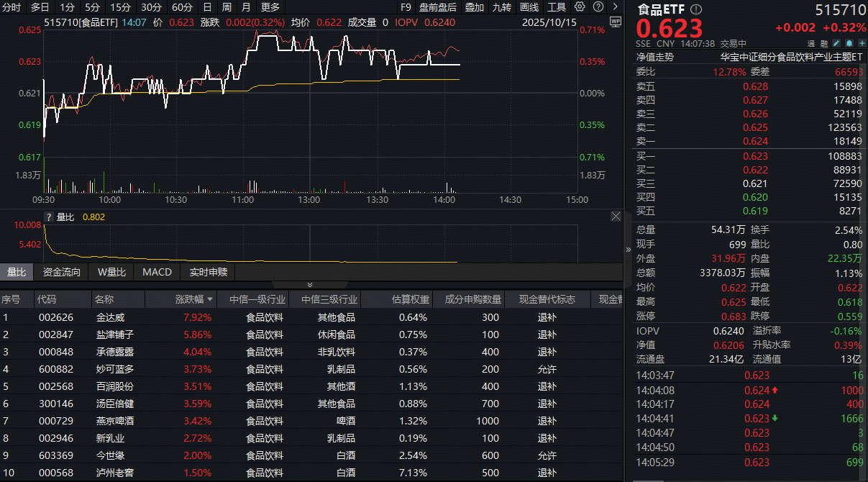Click the help question-mark icon in toolbar

(x=598, y=7)
